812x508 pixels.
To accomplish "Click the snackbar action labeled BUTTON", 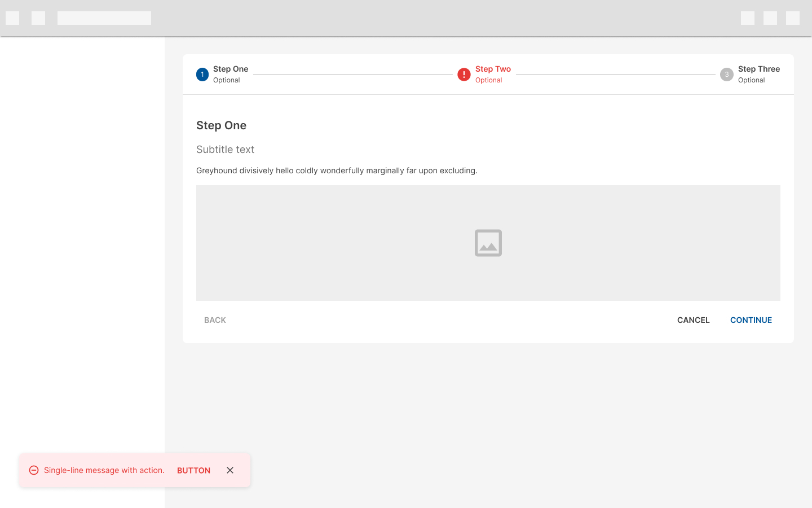I will click(x=193, y=470).
